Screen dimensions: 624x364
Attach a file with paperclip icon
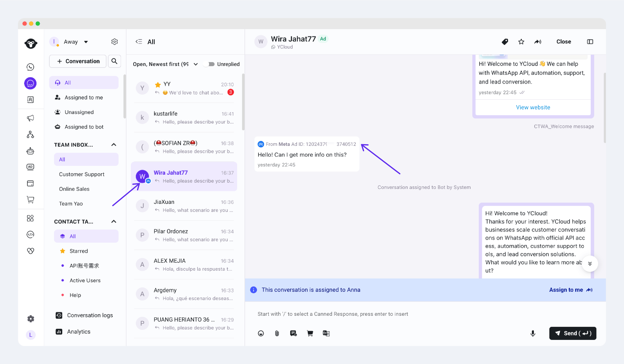pos(277,333)
